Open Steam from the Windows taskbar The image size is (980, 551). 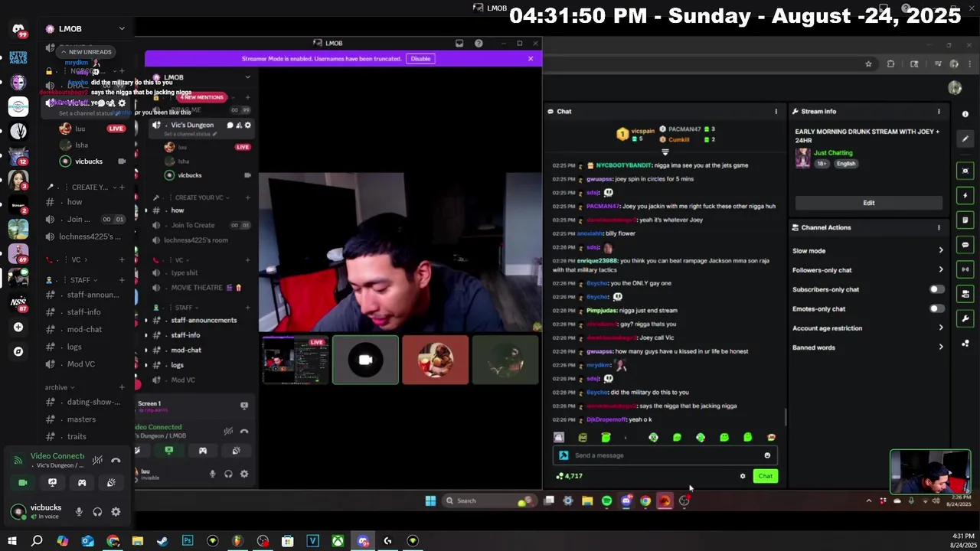tap(162, 541)
